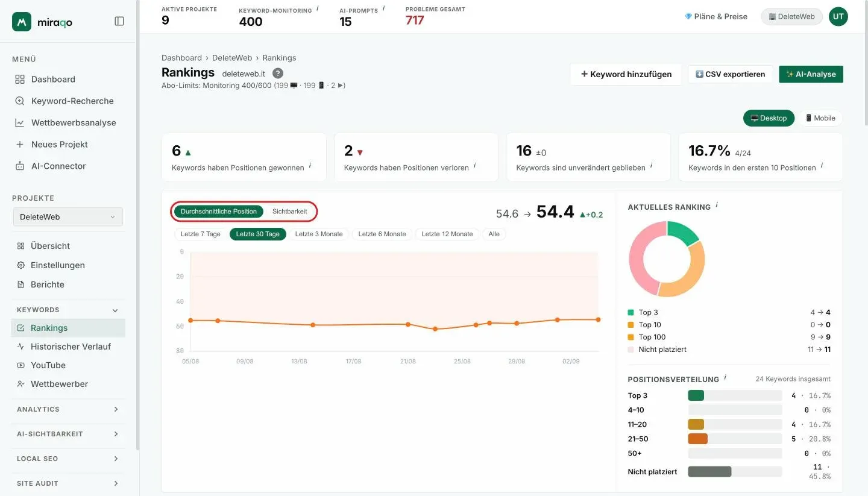Click CSV exportieren button

[x=730, y=74]
